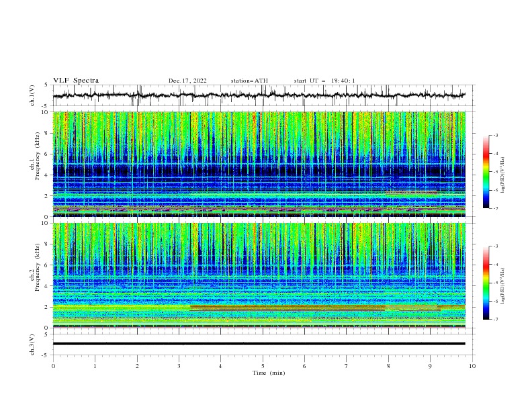Click the 'Time (min)' axis title
Screen dimensions: 532x411
(x=269, y=373)
